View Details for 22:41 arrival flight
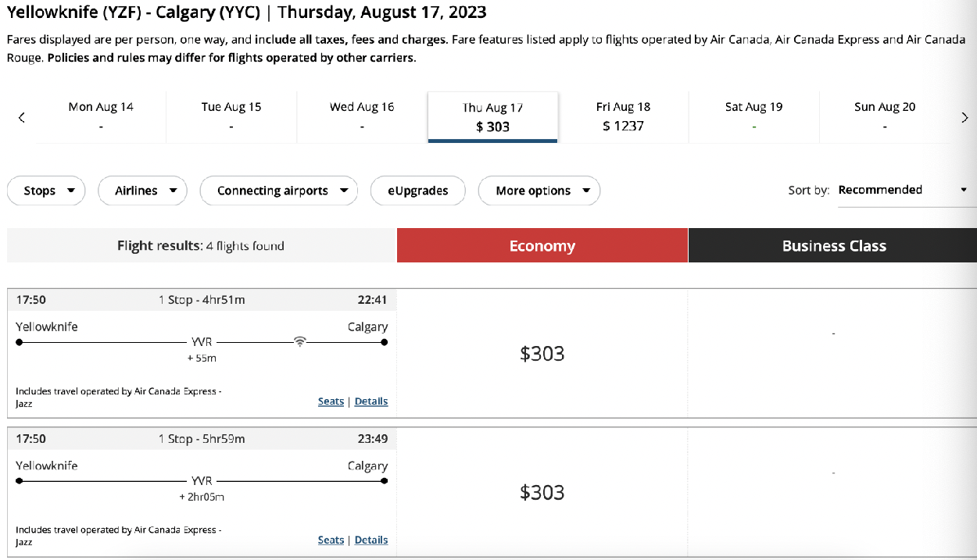The height and width of the screenshot is (560, 977). 371,401
